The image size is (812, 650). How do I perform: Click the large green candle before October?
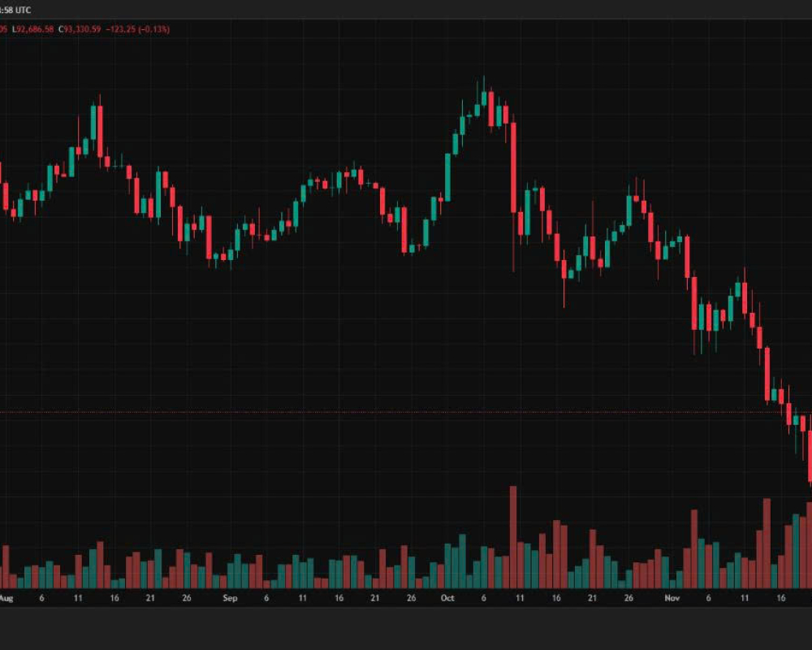(x=447, y=176)
